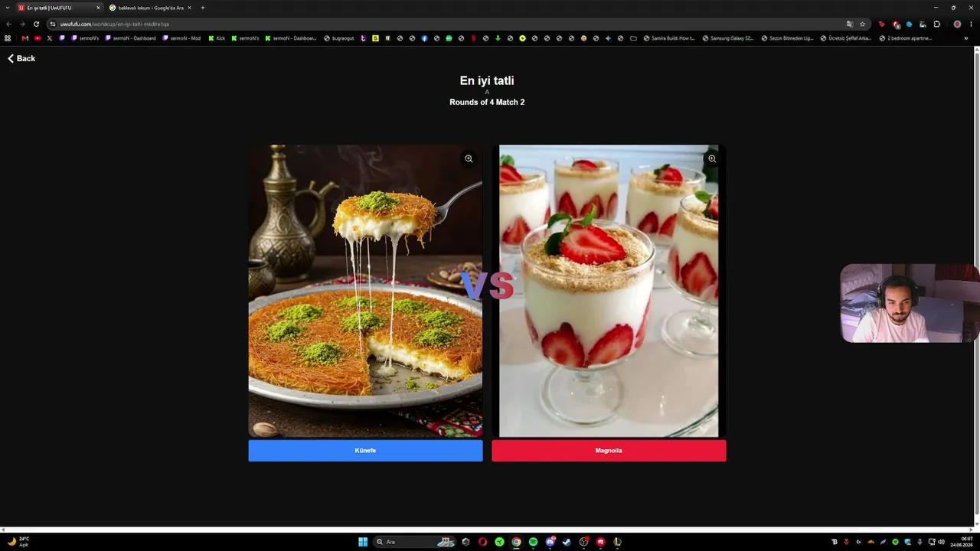Open the X (Twitter) bookmark

50,38
